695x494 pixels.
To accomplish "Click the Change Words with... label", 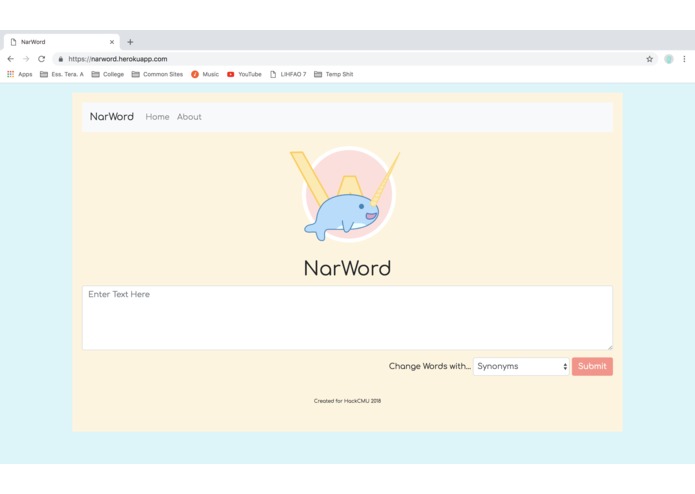I will (429, 366).
